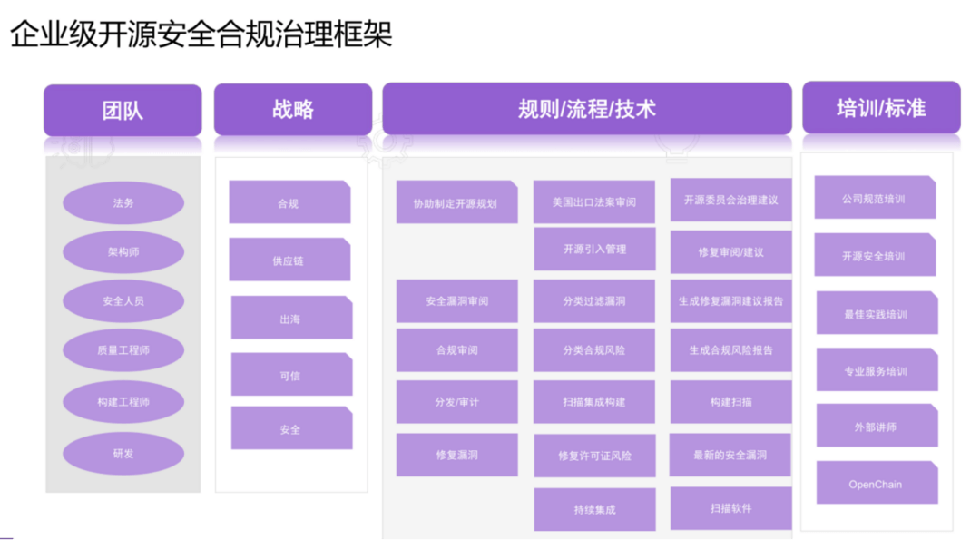Click the 团队 header block
This screenshot has height=540, width=980.
click(122, 111)
